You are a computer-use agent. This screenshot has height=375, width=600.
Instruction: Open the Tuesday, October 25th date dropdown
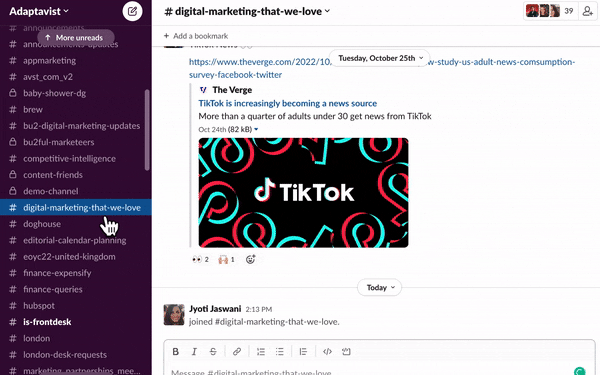(x=380, y=58)
